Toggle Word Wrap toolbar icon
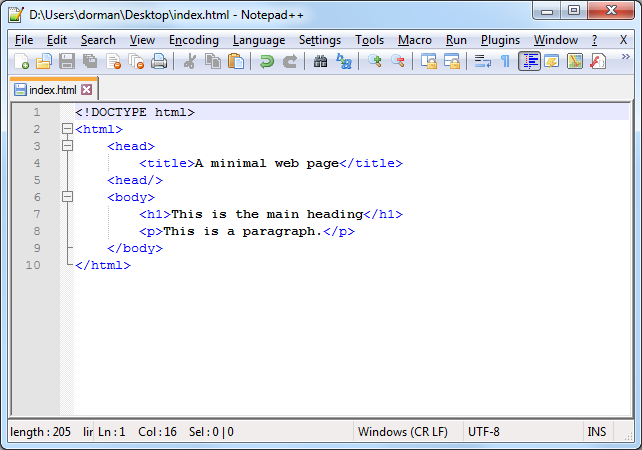The width and height of the screenshot is (642, 450). [x=482, y=61]
